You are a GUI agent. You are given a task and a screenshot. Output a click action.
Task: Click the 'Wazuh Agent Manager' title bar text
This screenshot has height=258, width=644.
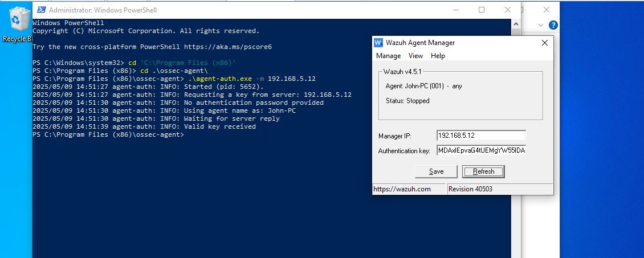[x=420, y=43]
